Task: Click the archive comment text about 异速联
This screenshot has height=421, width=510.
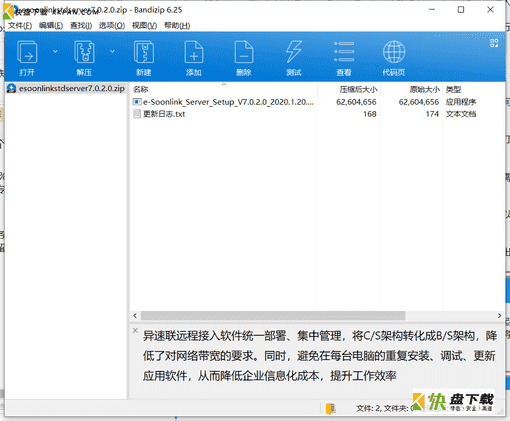Action: pyautogui.click(x=319, y=356)
